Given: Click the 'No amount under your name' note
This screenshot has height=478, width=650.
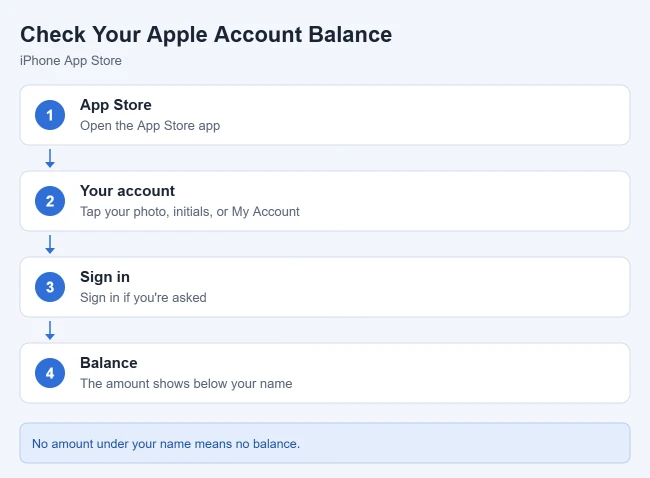Looking at the screenshot, I should (x=325, y=443).
